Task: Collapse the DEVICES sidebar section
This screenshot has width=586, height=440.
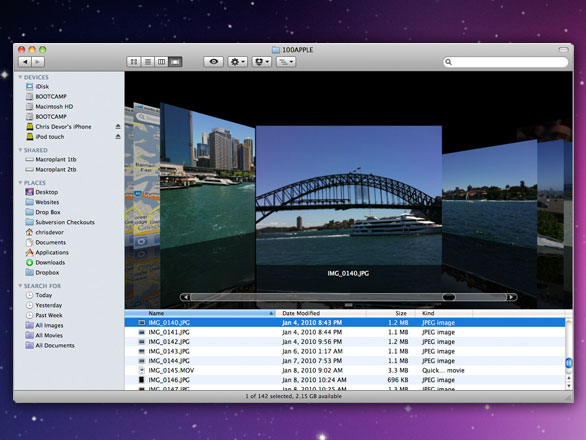Action: tap(20, 77)
